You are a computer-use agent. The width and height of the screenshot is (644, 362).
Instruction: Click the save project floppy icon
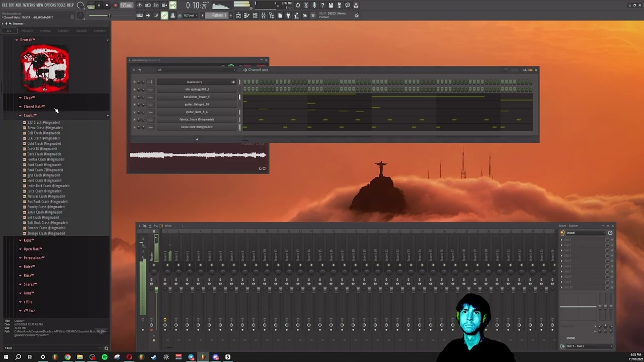pyautogui.click(x=331, y=6)
